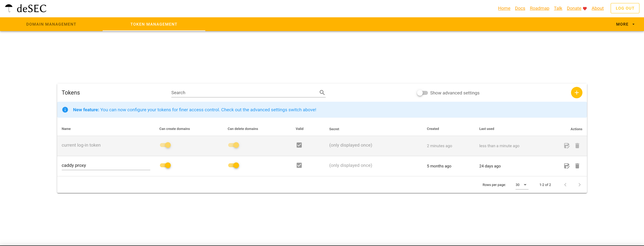The width and height of the screenshot is (644, 246).
Task: Click the Donate link
Action: [574, 8]
